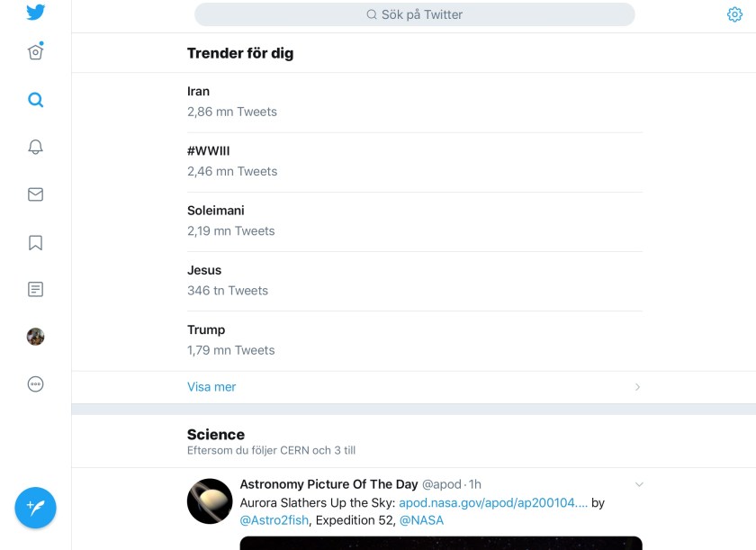Open the Iran trend
The image size is (756, 550).
pyautogui.click(x=199, y=92)
